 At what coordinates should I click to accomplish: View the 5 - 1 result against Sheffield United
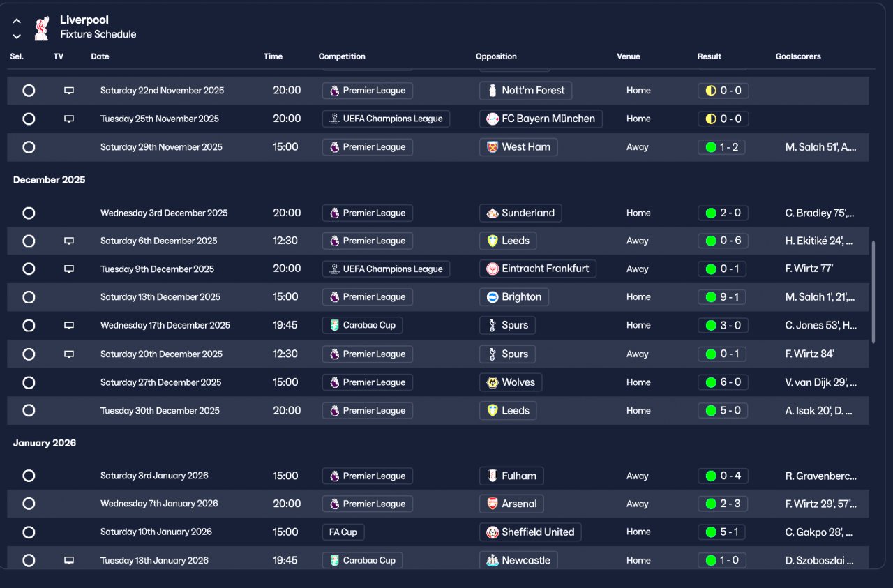[x=723, y=532]
